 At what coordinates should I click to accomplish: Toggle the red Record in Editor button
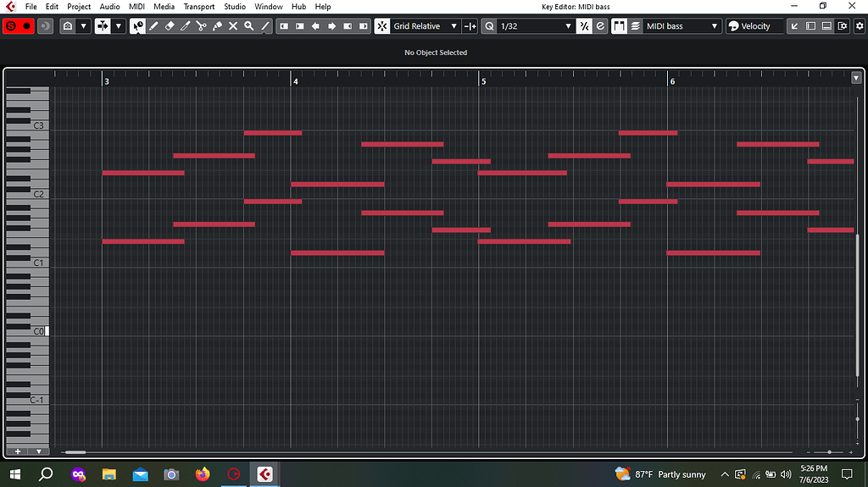click(x=26, y=26)
